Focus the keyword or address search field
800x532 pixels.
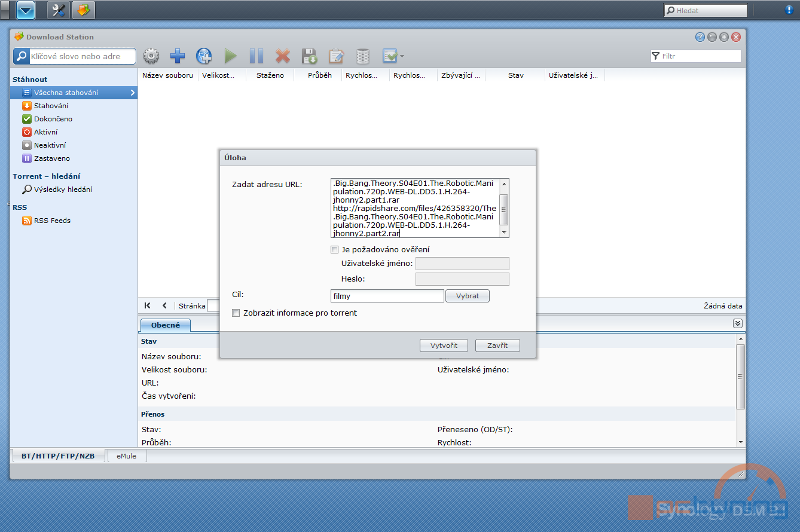82,56
